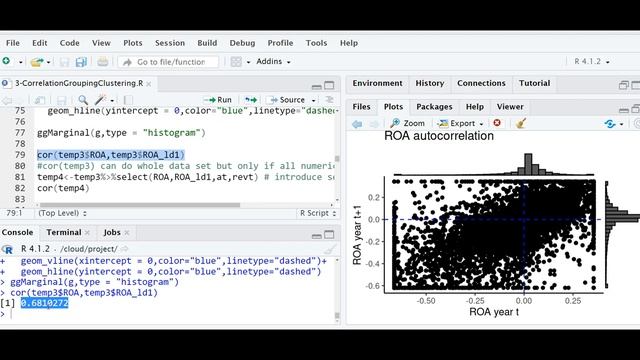Click Show in New Window icon in editor

[40, 100]
